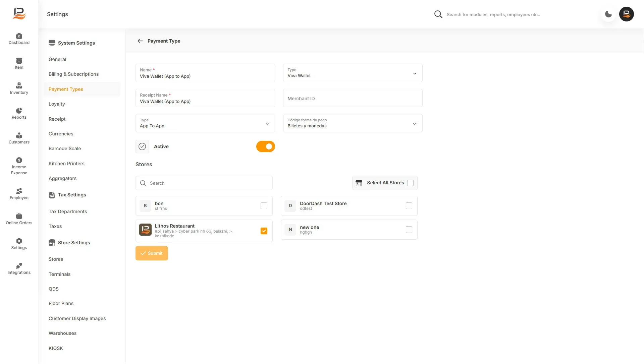Click the Tax Settings icon

[x=52, y=195]
